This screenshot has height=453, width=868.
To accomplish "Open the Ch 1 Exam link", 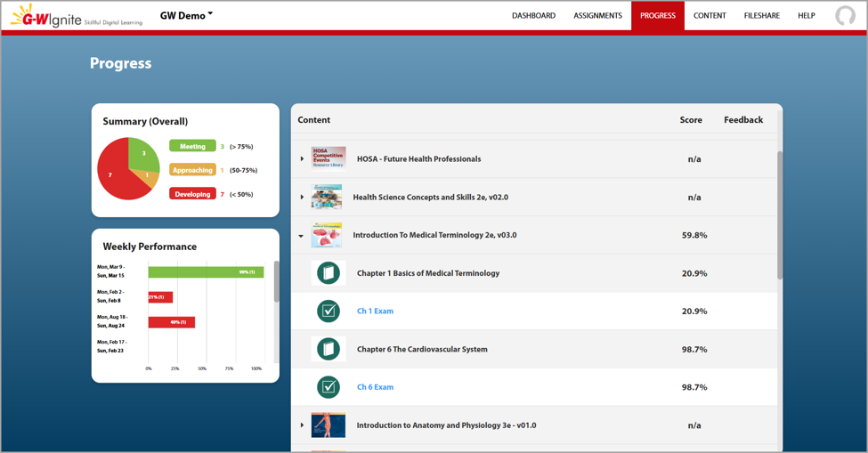I will [376, 311].
